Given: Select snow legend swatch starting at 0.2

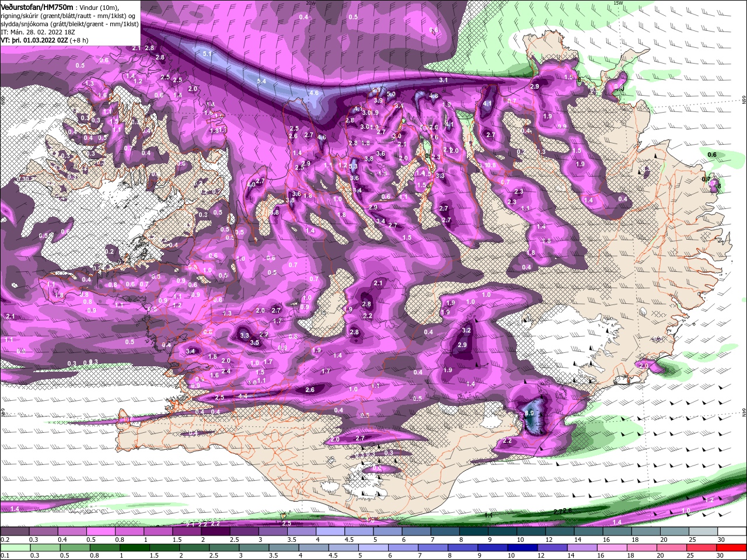Looking at the screenshot, I should 15,531.
